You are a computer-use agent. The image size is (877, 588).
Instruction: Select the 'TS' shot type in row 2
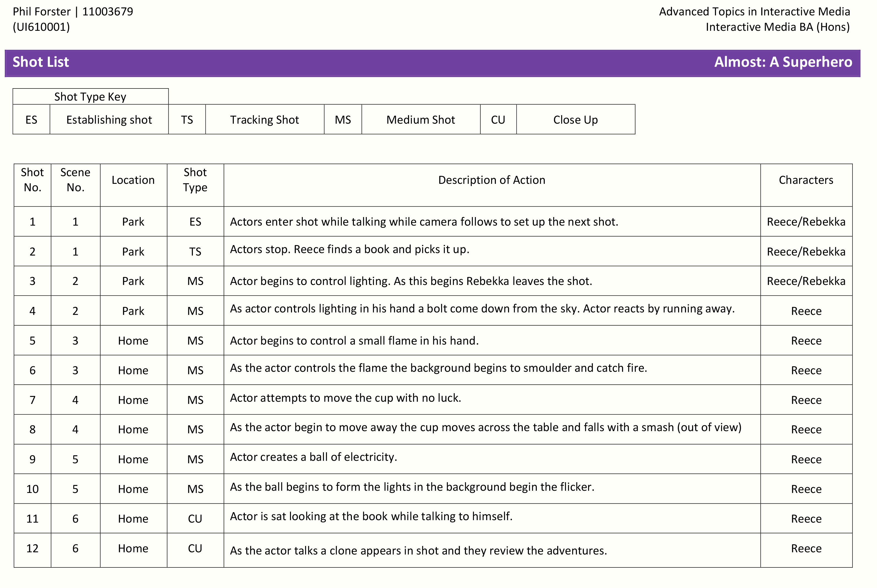[x=195, y=252]
